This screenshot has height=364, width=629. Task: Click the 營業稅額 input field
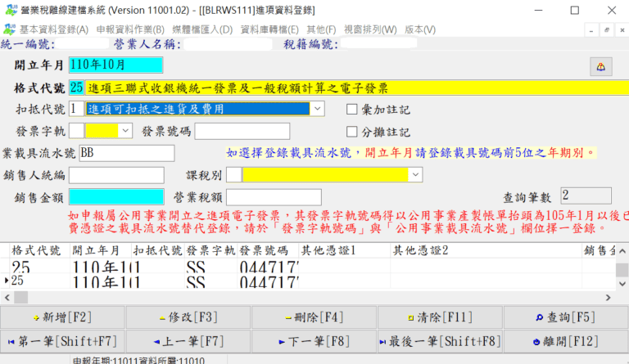click(274, 197)
